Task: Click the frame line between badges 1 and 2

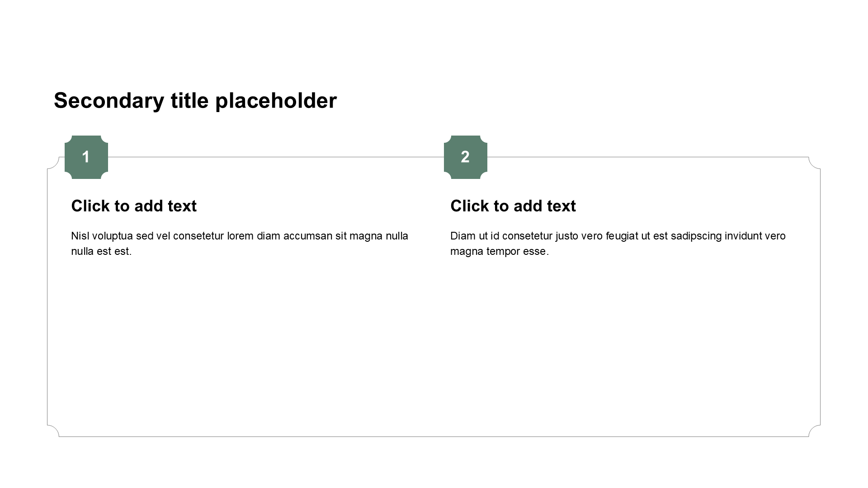Action: tap(276, 157)
